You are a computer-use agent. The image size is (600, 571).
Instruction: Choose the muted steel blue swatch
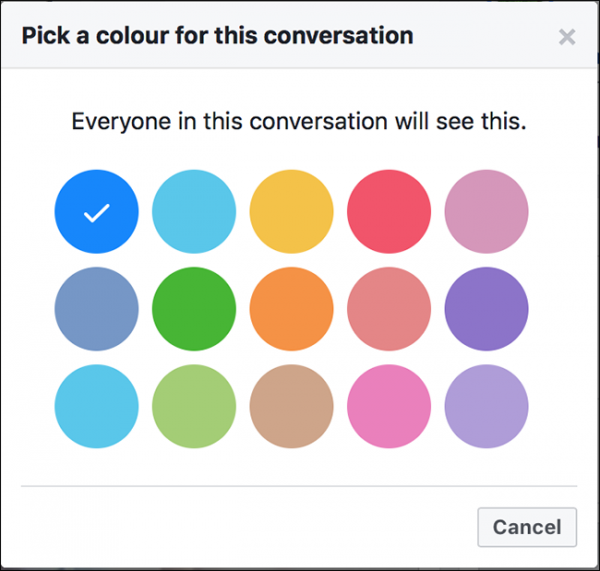pos(97,309)
